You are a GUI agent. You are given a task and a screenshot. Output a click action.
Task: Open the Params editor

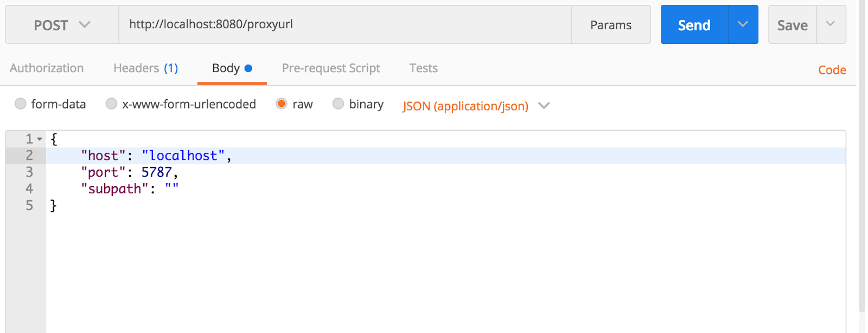(611, 25)
